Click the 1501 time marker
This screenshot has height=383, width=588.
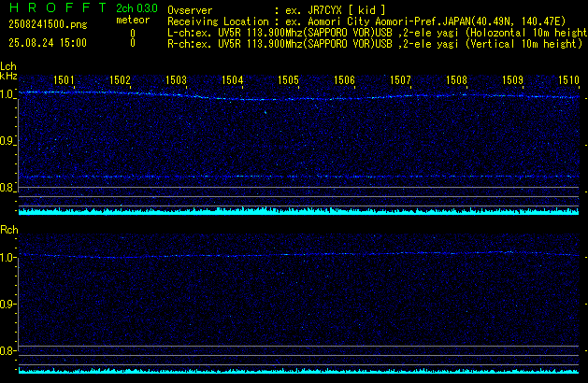point(64,80)
